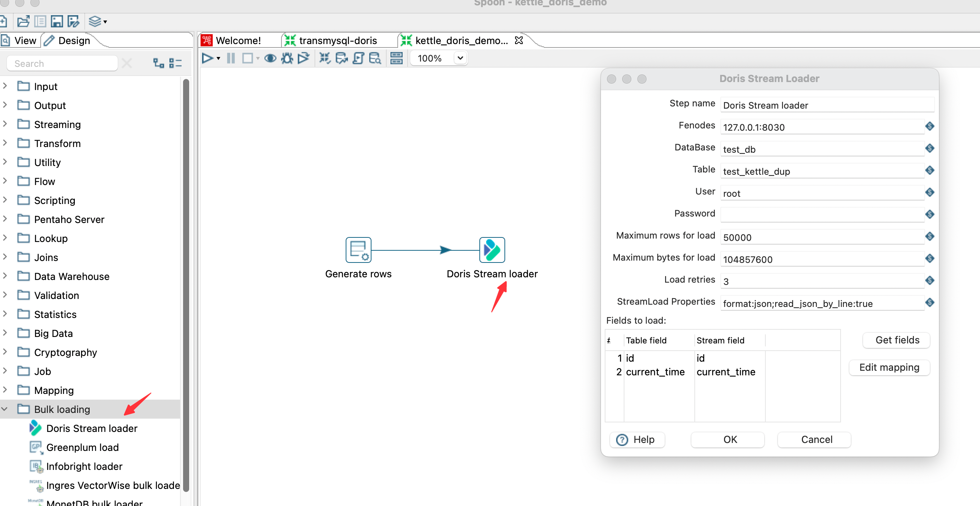
Task: Expand the Streaming folder
Action: [x=5, y=124]
